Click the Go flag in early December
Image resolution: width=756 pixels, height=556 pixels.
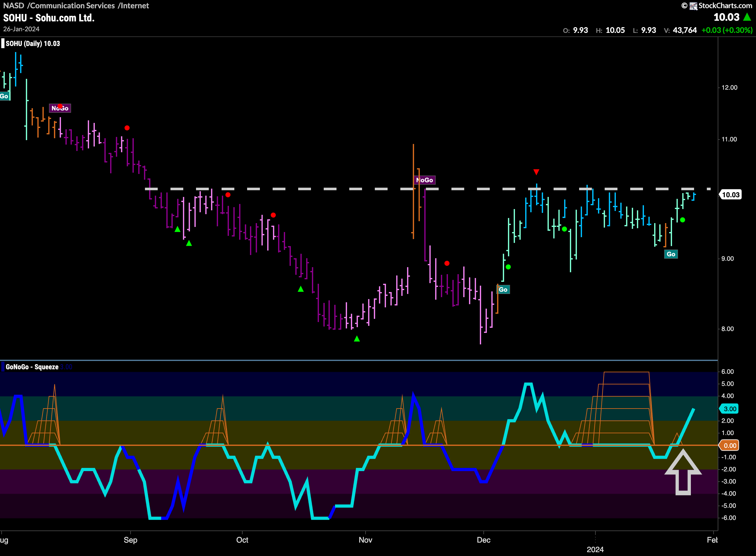pos(503,289)
